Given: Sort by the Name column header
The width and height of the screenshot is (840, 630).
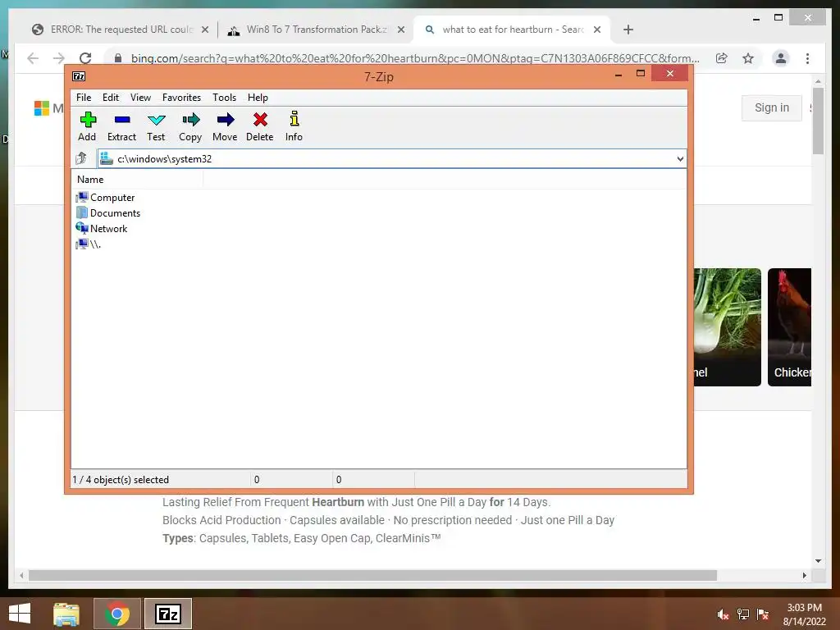Looking at the screenshot, I should (x=137, y=180).
